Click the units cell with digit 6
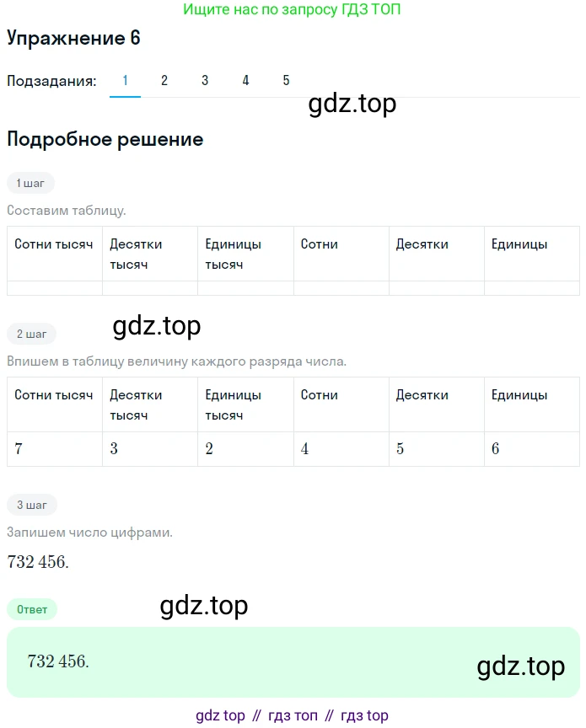The image size is (586, 728). [532, 449]
